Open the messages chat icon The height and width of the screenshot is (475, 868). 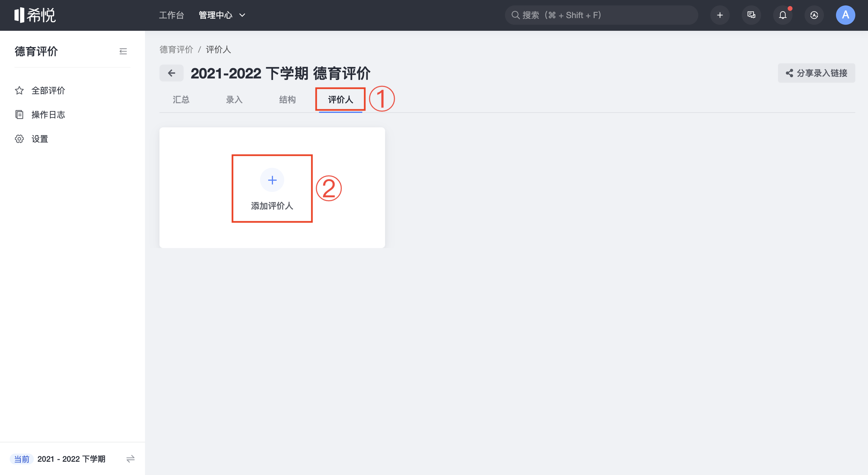[751, 15]
